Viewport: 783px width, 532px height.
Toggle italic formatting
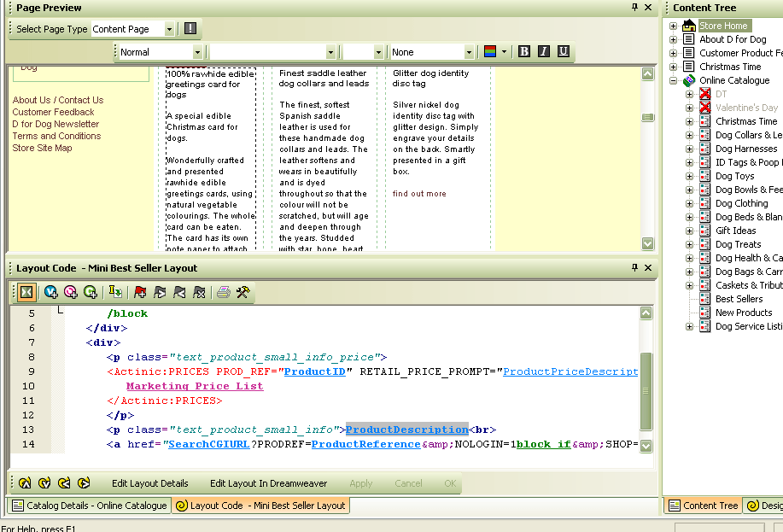pos(544,52)
